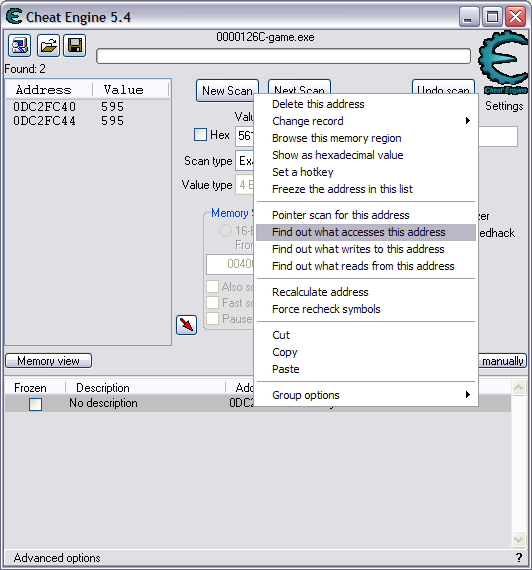Toggle the Hex checkbox
This screenshot has width=532, height=570.
point(200,135)
